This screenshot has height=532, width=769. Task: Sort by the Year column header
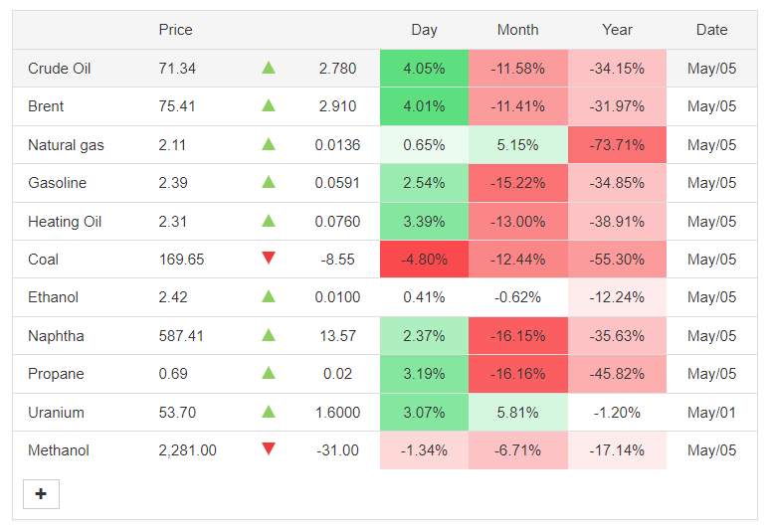pos(617,30)
